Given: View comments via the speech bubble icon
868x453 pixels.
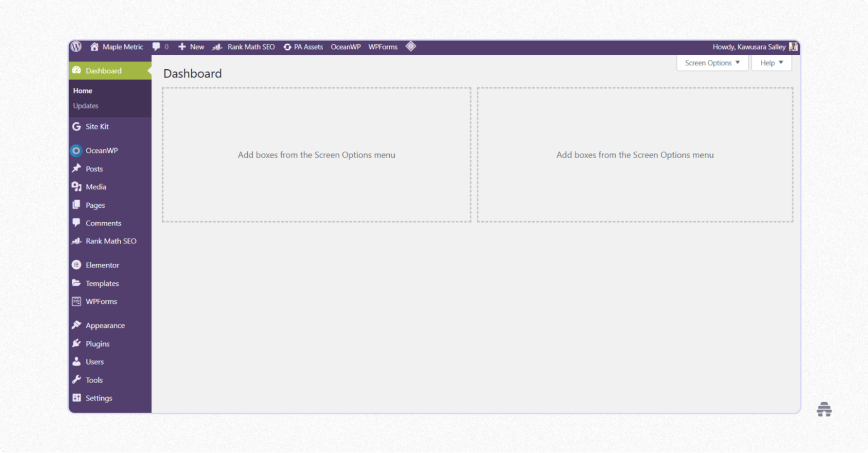Looking at the screenshot, I should pos(156,47).
